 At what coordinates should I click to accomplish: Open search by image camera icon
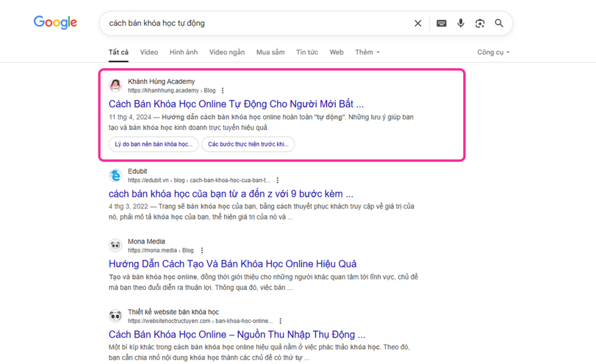(x=480, y=23)
